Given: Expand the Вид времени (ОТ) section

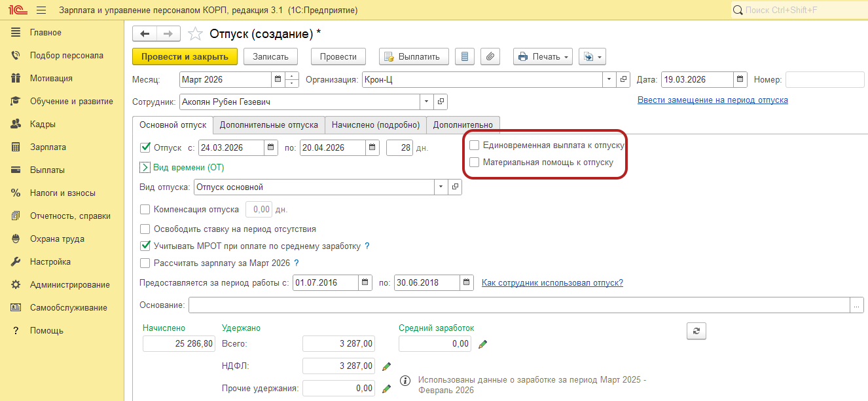Looking at the screenshot, I should point(145,167).
